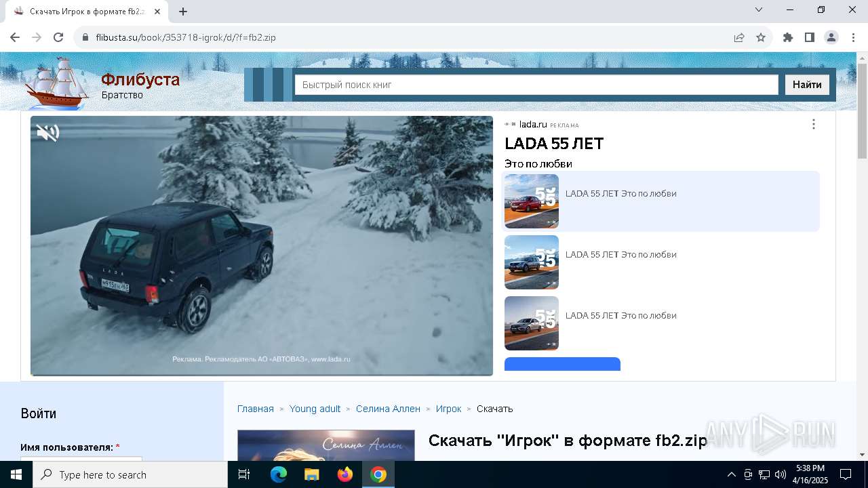Image resolution: width=868 pixels, height=488 pixels.
Task: Open the network tray icon
Action: [x=764, y=474]
